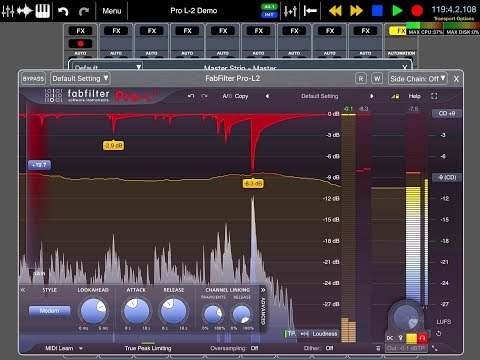The image size is (480, 360).
Task: Open FX on the first mixer channel
Action: pos(81,31)
